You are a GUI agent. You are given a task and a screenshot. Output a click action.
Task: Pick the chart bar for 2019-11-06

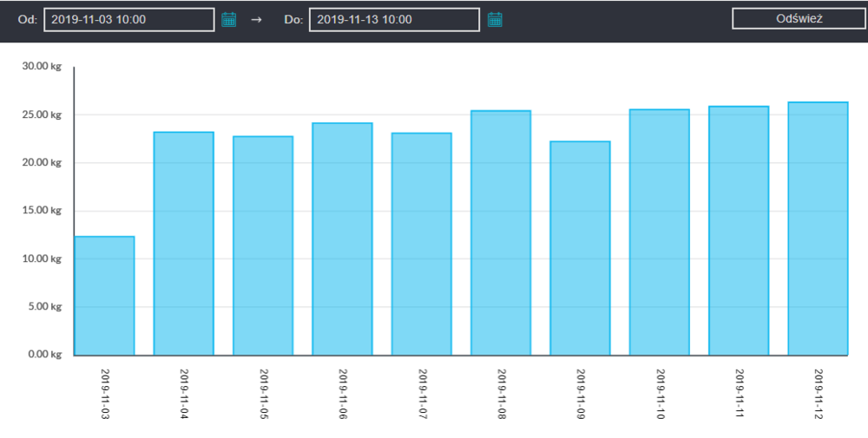tap(342, 239)
